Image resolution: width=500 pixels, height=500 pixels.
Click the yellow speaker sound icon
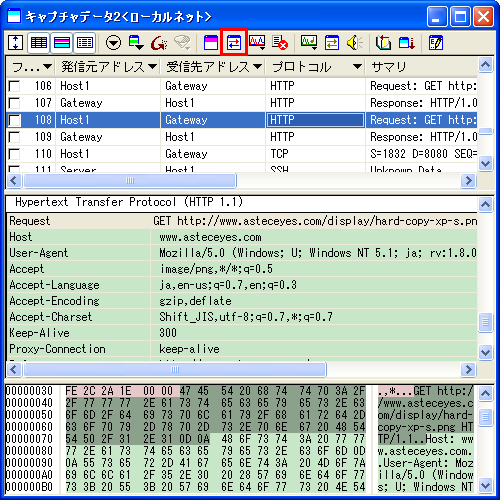tap(354, 43)
